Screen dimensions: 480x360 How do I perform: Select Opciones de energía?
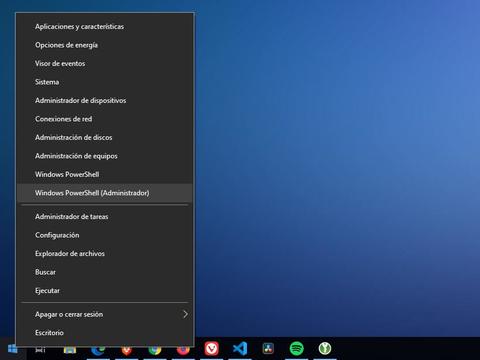coord(105,45)
